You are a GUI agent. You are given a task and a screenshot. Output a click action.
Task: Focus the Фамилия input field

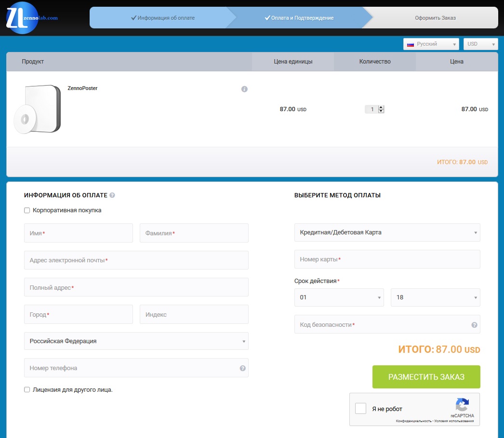(194, 233)
